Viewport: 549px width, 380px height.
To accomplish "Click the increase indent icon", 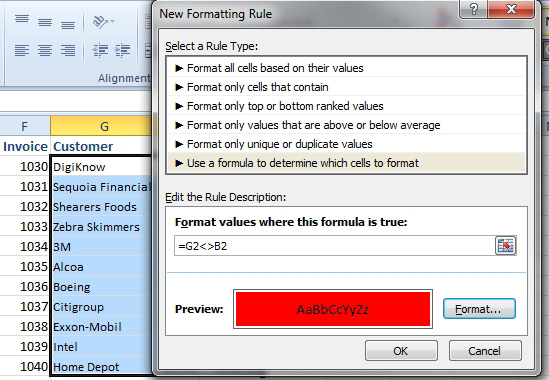I will [123, 50].
